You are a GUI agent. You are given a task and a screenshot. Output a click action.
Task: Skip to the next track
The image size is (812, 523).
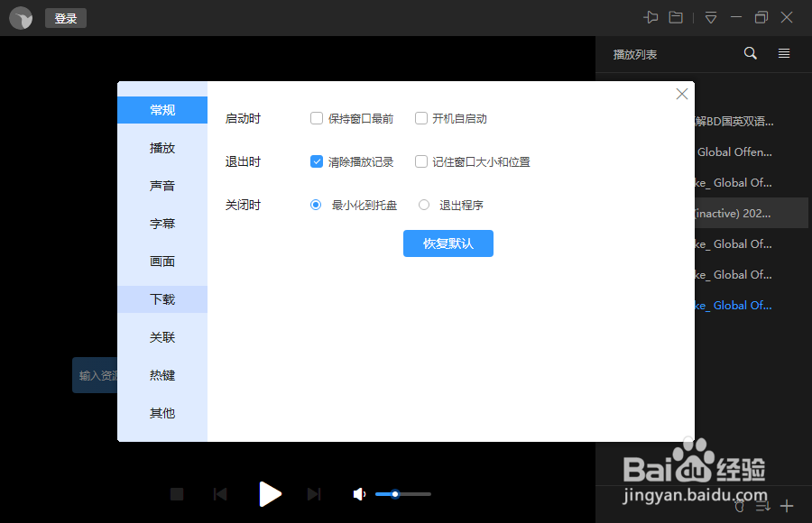pos(314,494)
